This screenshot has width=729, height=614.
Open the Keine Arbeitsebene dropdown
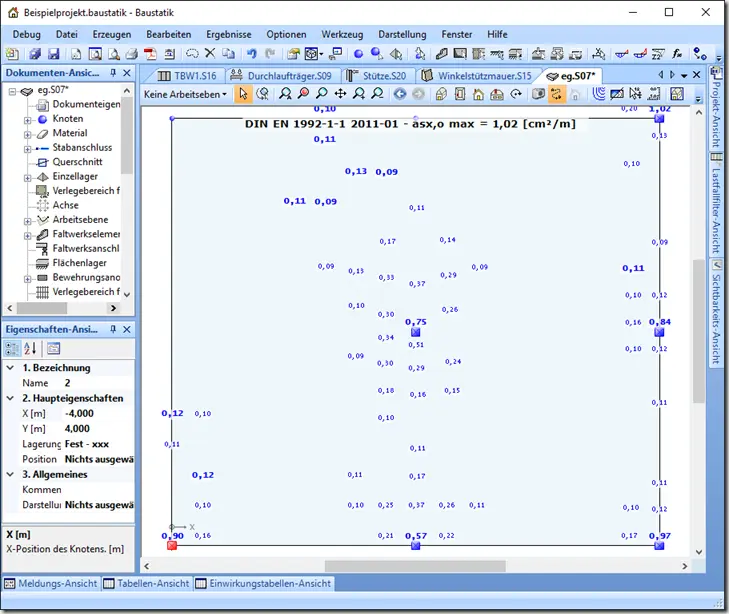pos(185,94)
